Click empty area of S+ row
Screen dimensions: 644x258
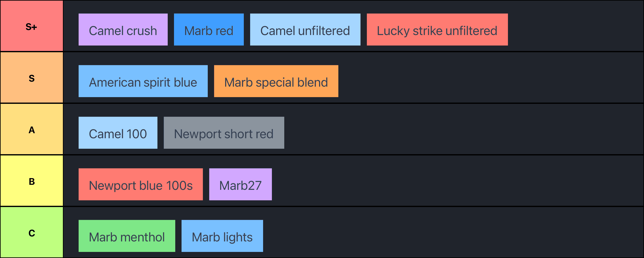pos(575,26)
